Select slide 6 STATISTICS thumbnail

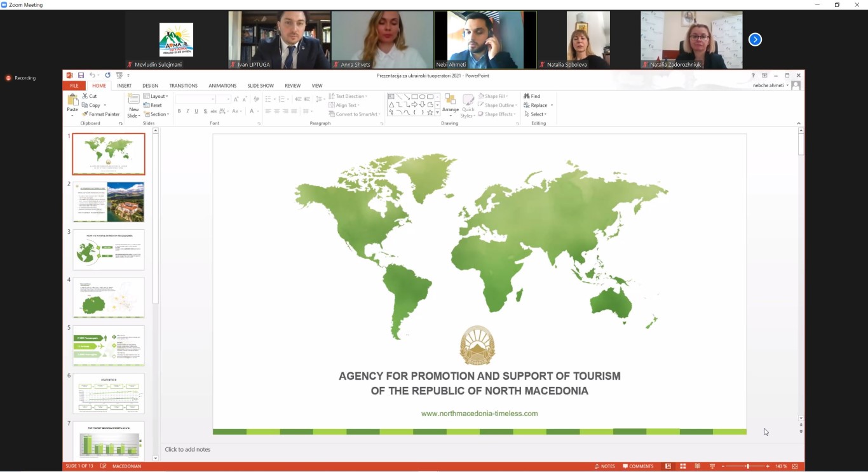[109, 393]
